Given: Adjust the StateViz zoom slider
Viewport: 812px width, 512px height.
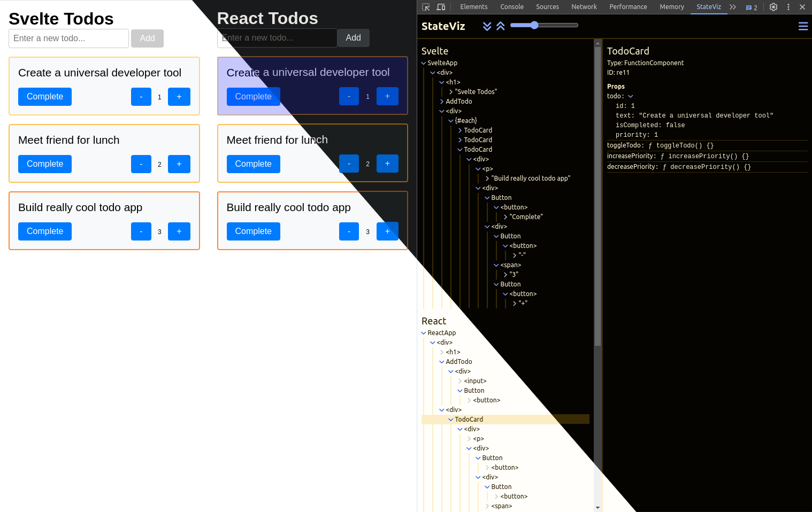Looking at the screenshot, I should [x=544, y=25].
